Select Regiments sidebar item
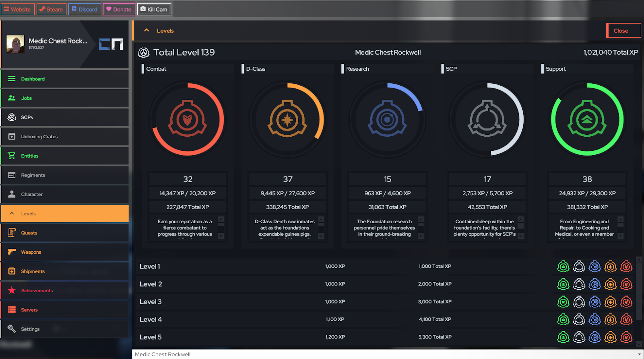This screenshot has width=644, height=359. tap(65, 175)
